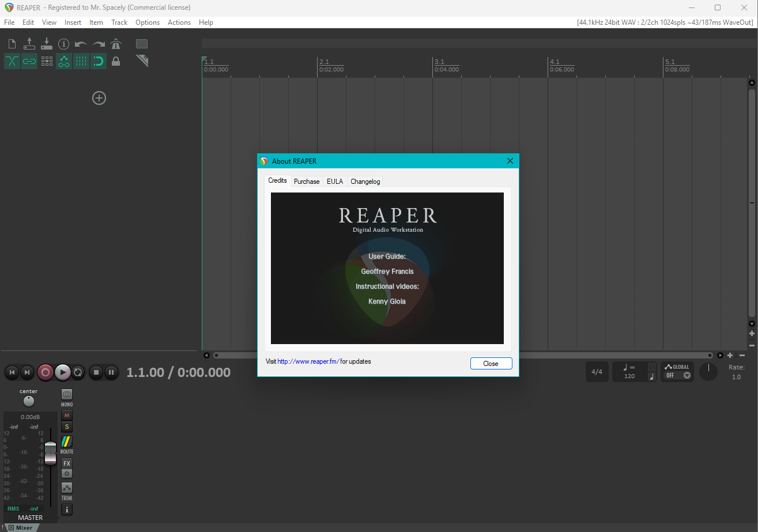Image resolution: width=758 pixels, height=532 pixels.
Task: Click the Play button
Action: tap(63, 372)
